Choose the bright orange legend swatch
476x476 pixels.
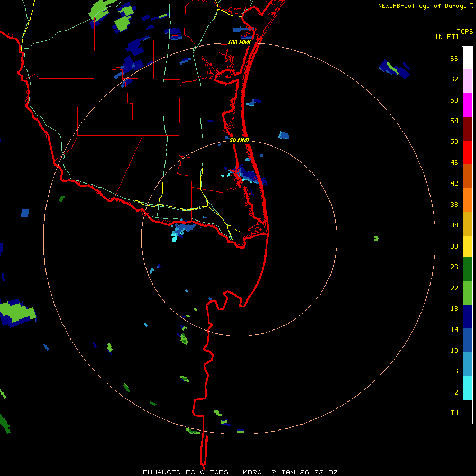click(x=467, y=200)
